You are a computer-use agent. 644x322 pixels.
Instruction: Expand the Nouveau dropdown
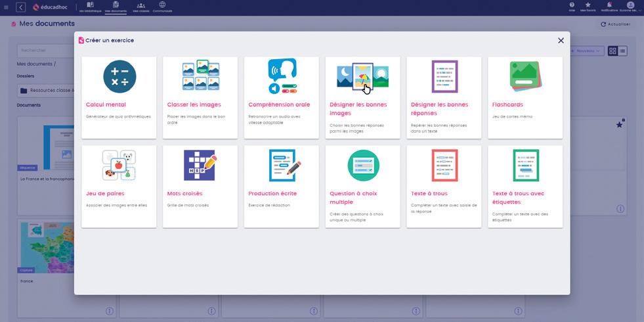587,51
